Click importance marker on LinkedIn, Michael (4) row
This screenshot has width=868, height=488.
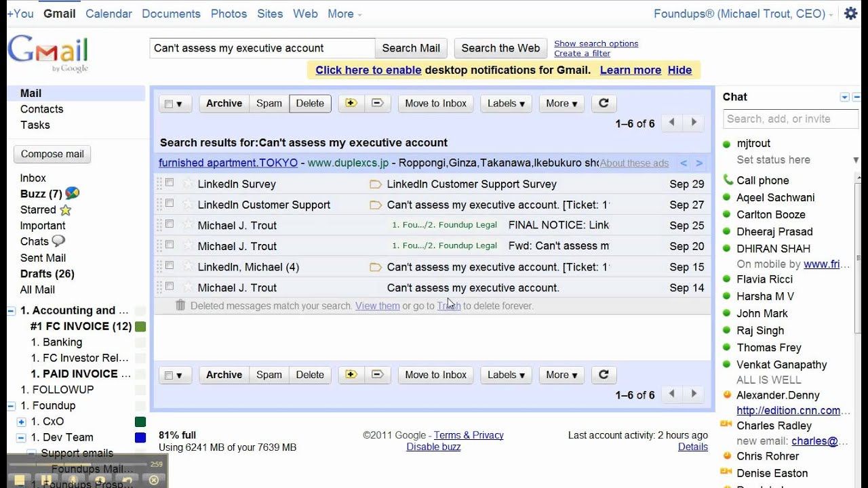click(x=375, y=267)
